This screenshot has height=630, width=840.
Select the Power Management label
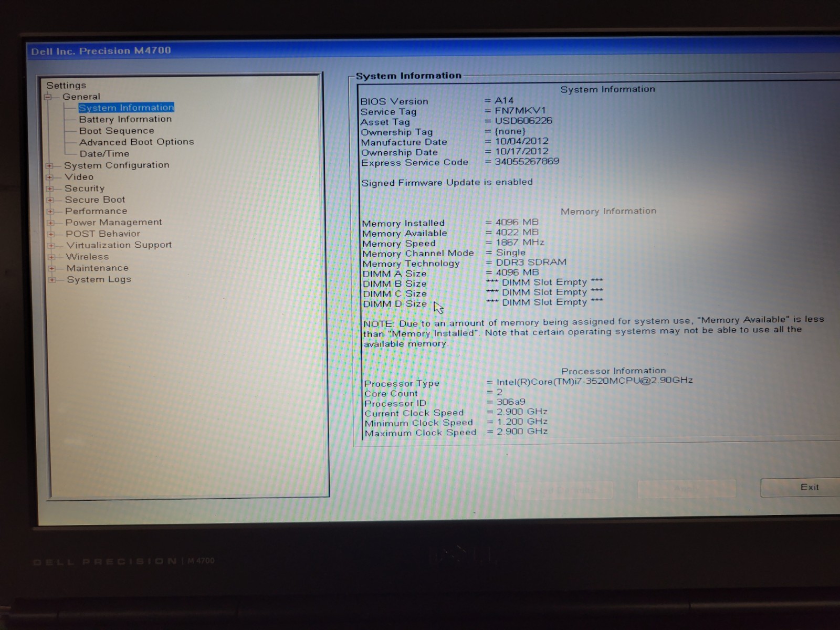[x=114, y=223]
